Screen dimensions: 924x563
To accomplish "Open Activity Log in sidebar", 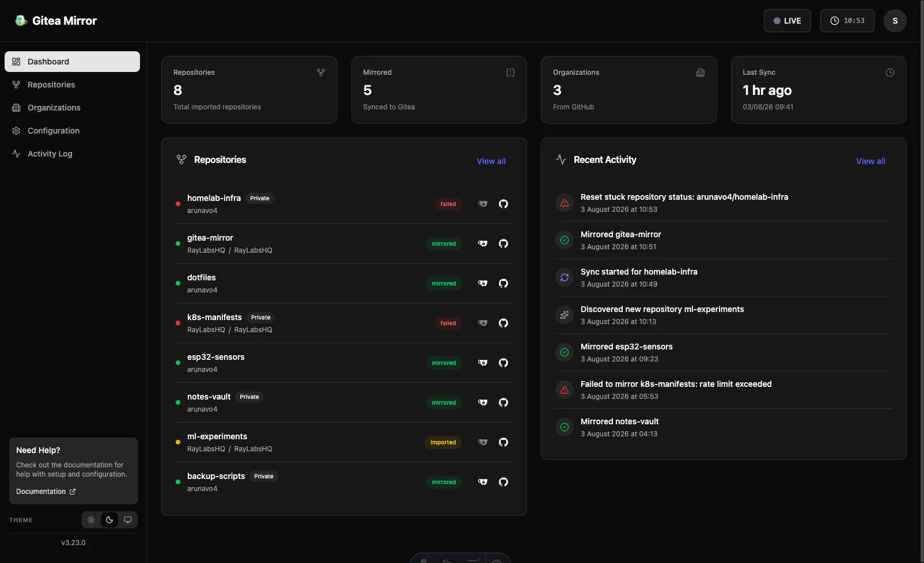I will [x=72, y=154].
